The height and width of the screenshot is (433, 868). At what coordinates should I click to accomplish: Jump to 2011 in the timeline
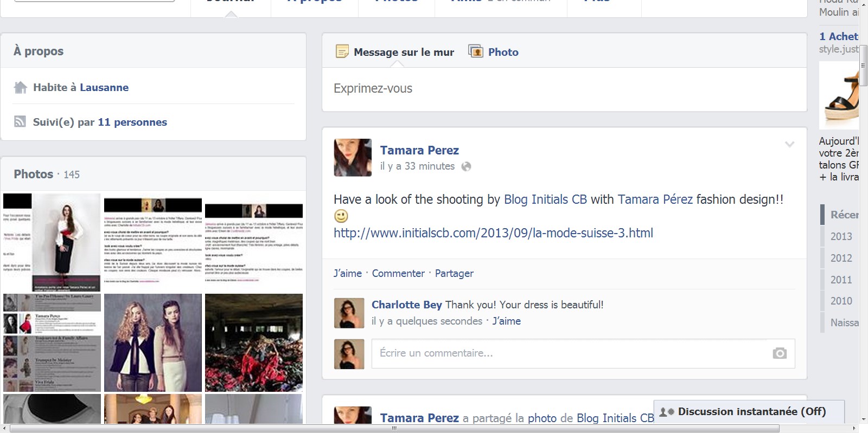point(841,280)
